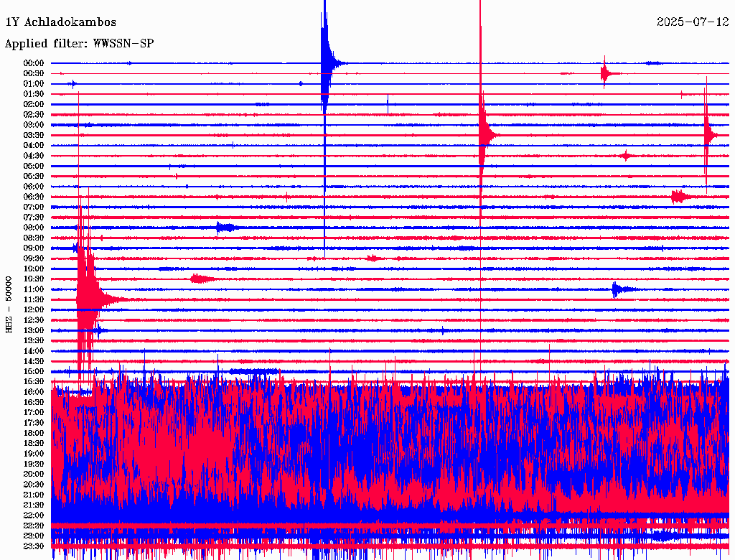Select the 10:00 time row label
Screen dimensions: 735x560
coord(34,269)
